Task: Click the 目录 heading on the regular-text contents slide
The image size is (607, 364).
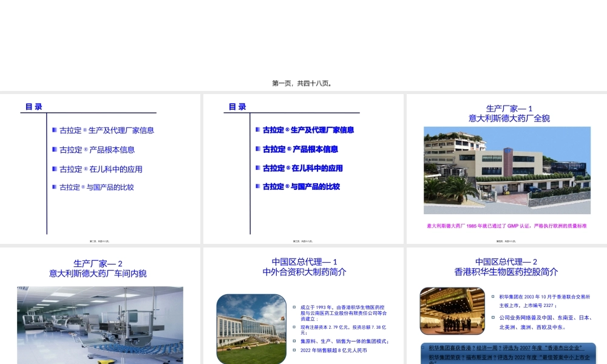Action: pos(34,107)
